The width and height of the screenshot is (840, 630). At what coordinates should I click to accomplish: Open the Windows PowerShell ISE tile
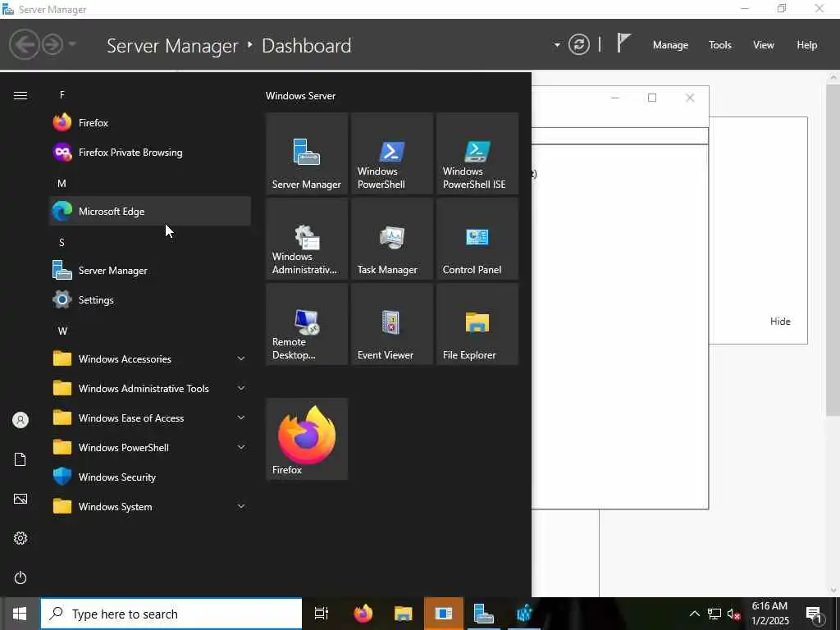477,153
